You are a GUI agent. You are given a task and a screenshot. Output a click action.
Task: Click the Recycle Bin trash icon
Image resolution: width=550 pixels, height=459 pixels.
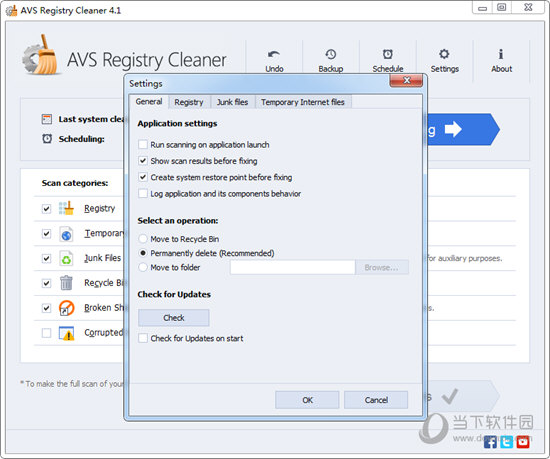(66, 283)
